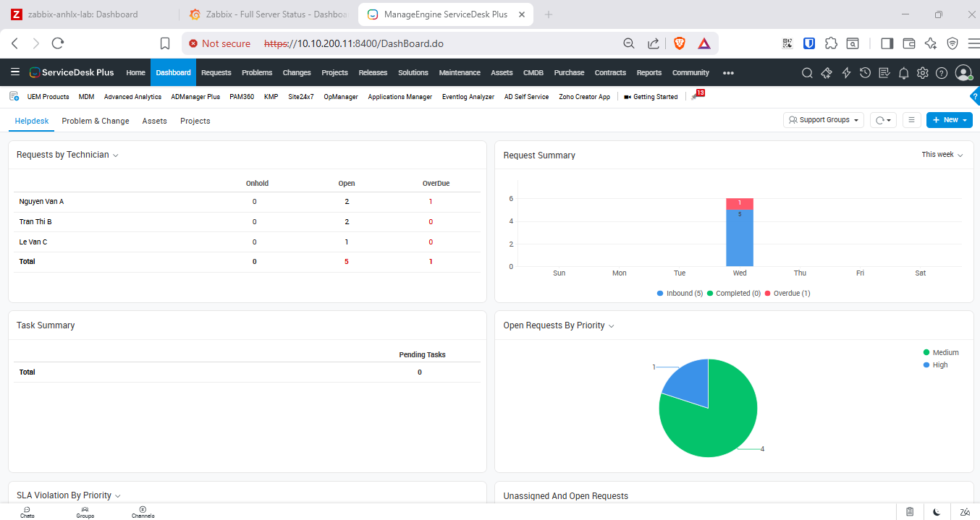Image resolution: width=980 pixels, height=520 pixels.
Task: Click the browser page reload icon
Action: 58,43
